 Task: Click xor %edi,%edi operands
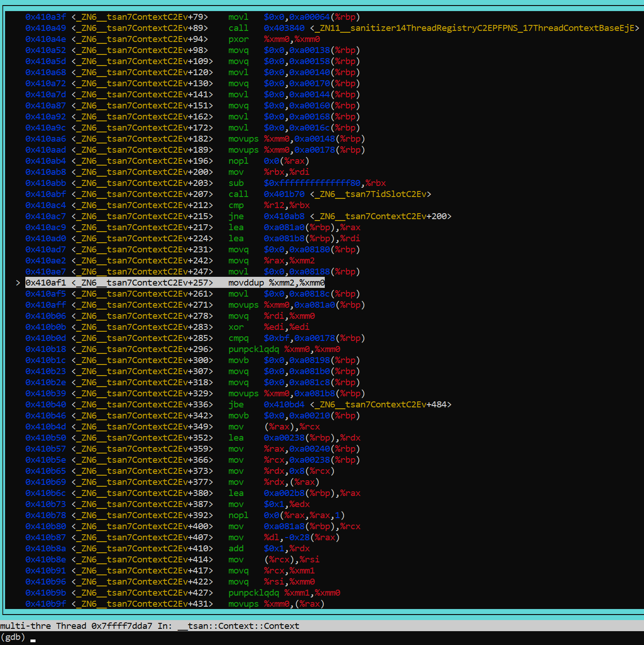[x=286, y=327]
